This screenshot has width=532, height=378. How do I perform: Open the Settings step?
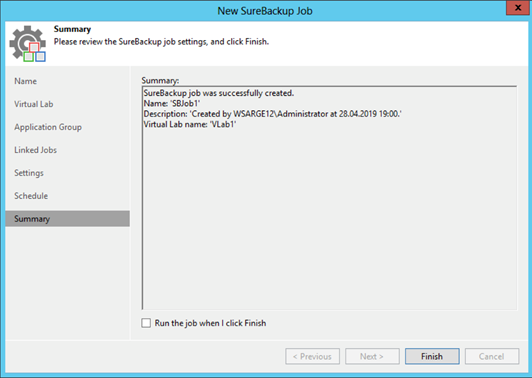pos(29,173)
